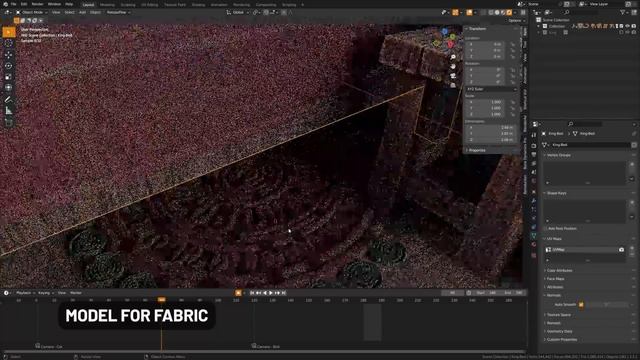
Task: Select the Cursor tool in viewport toolbar
Action: [x=9, y=44]
